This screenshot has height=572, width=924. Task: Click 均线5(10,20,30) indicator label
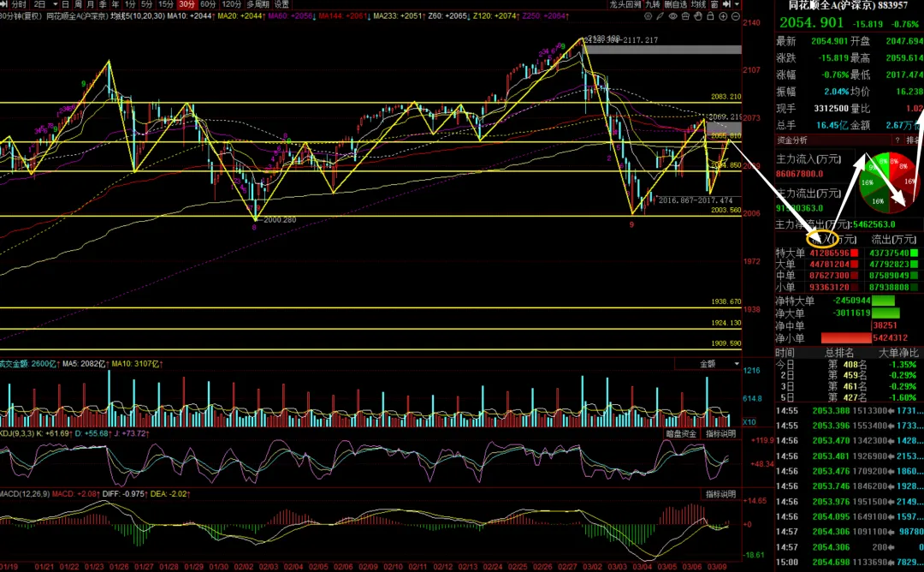[138, 16]
